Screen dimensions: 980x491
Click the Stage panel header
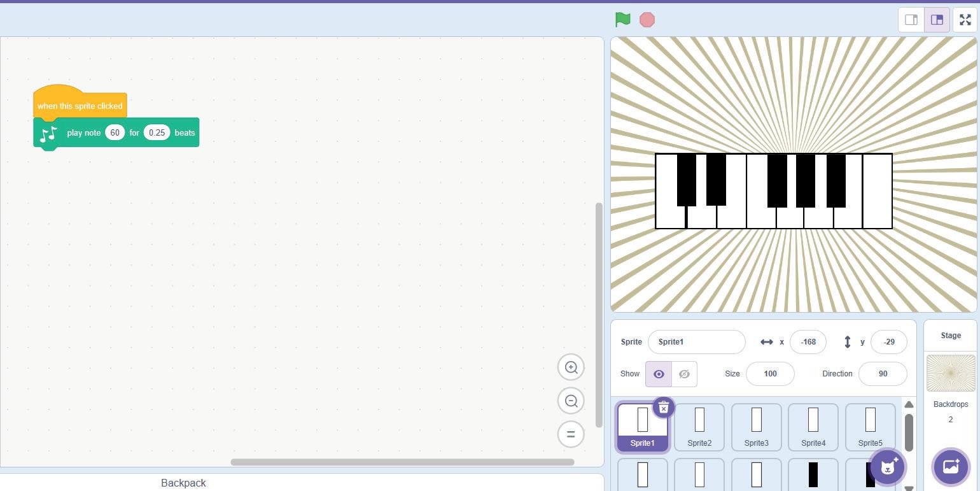tap(951, 336)
